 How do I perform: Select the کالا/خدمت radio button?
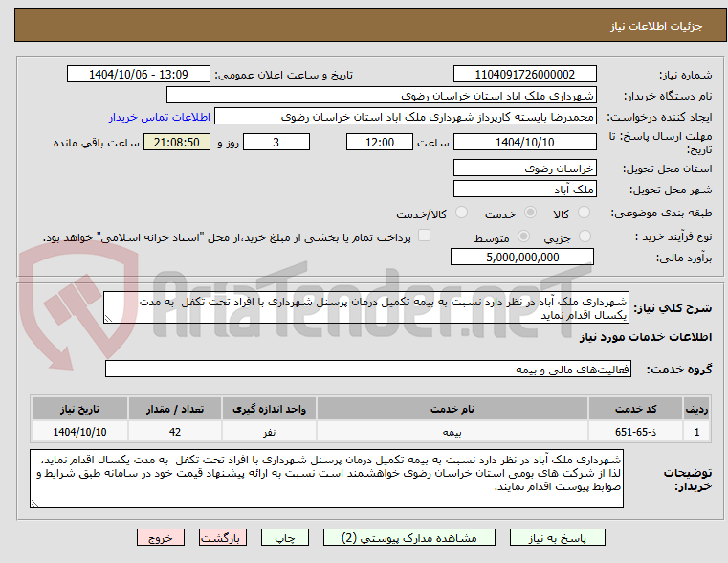point(461,213)
